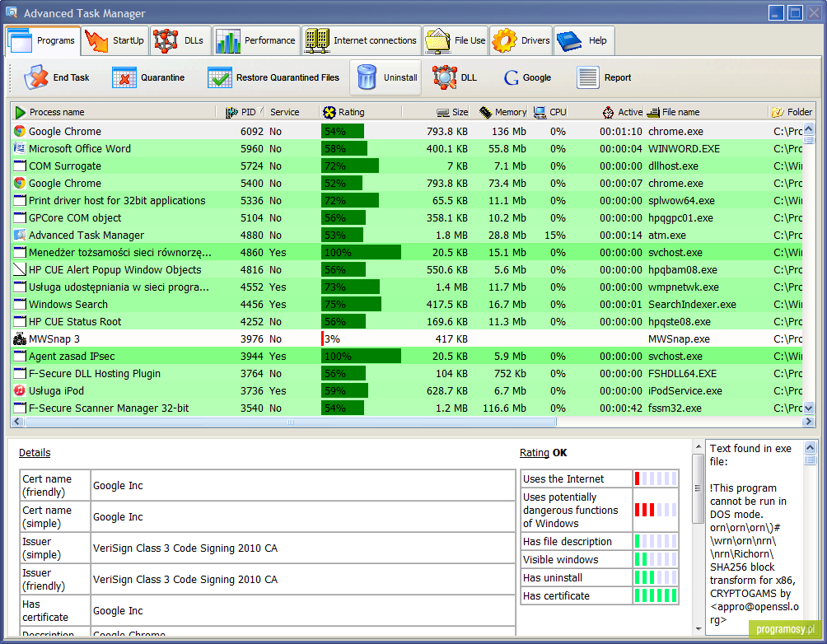Select the F-Secure DLL Hosting Plugin row
This screenshot has height=644, width=827.
pos(407,374)
